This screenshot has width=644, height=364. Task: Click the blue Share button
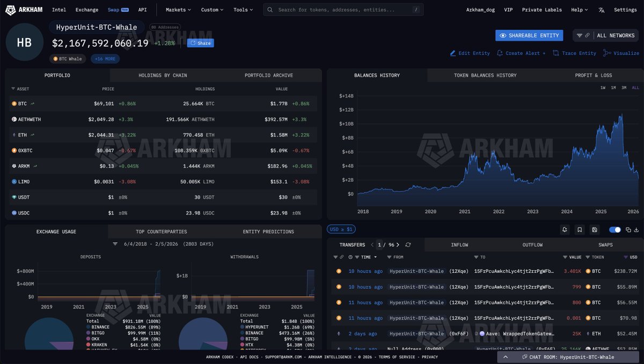click(200, 43)
